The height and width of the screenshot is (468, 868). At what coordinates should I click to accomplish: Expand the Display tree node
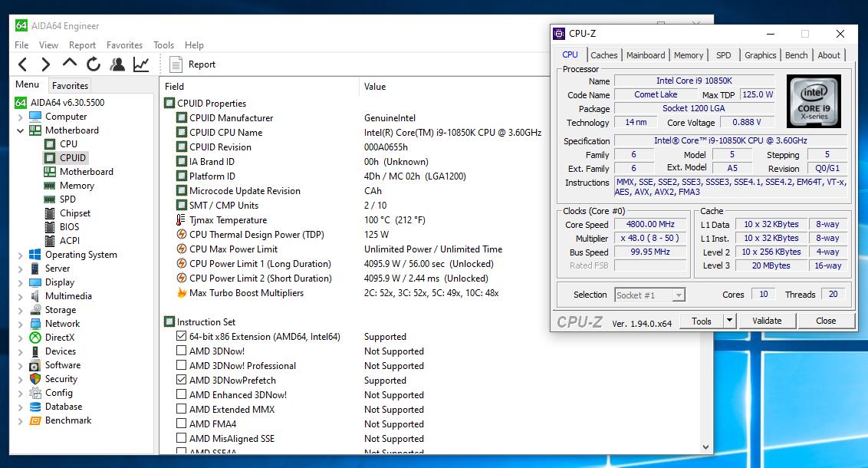[21, 283]
